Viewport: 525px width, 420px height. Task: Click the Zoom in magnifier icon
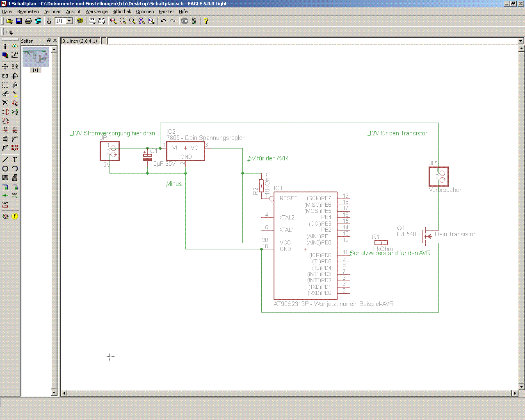click(123, 21)
